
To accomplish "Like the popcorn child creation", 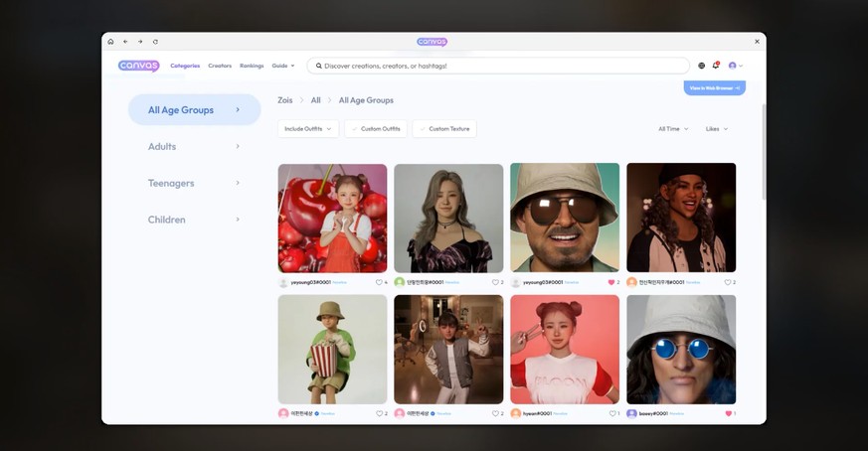I will point(379,413).
